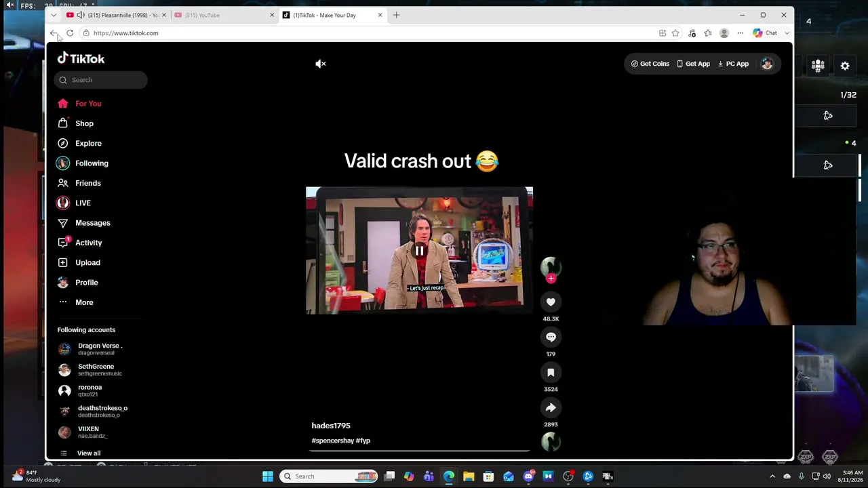Focus the TikTok search field
The image size is (868, 488).
click(100, 80)
